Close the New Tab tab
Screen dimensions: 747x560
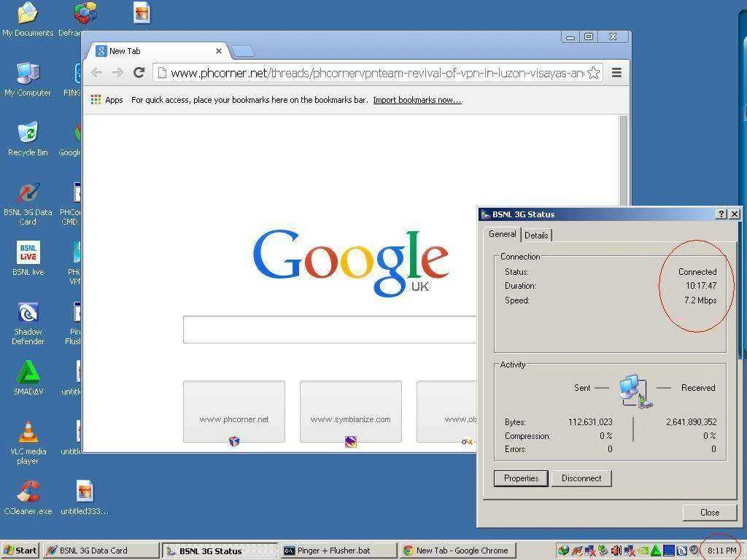point(219,51)
